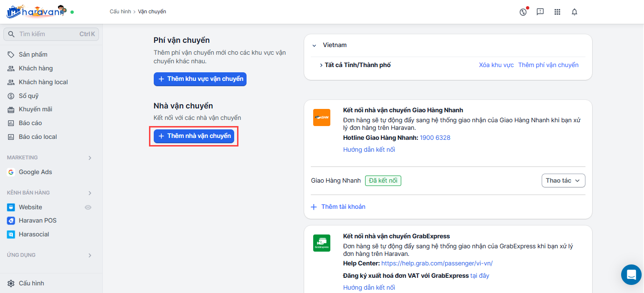Screen dimensions: 644x293
Task: Open the clock/activity icon in header
Action: point(523,12)
